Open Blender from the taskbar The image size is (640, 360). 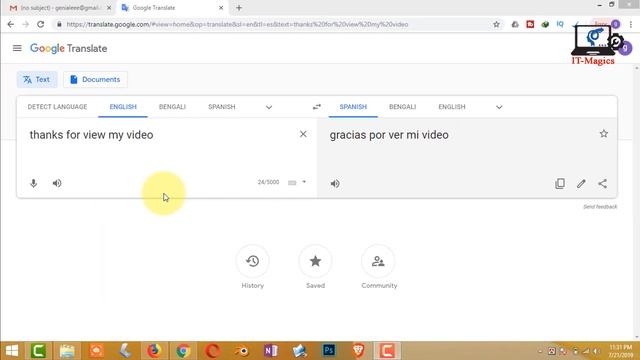[x=242, y=351]
